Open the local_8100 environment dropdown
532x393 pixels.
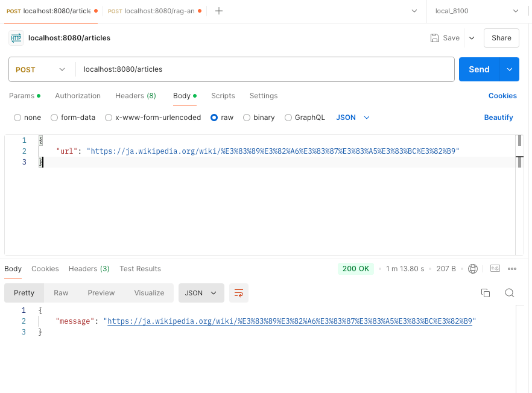[477, 11]
